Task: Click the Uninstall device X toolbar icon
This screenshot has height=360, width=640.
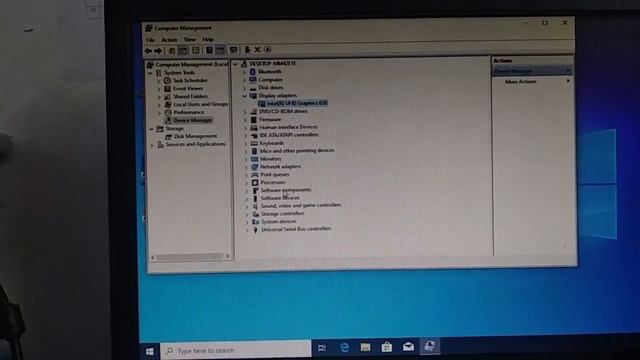Action: [258, 50]
